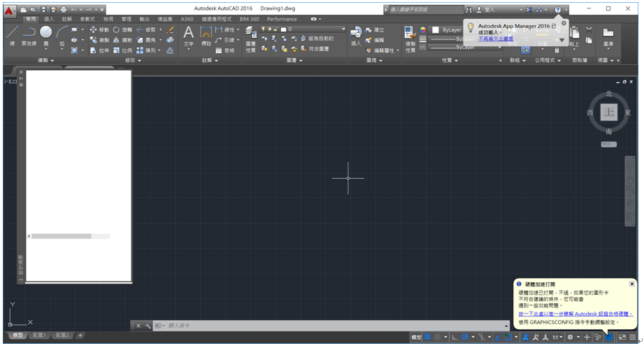Switch to the Annotate (註解) ribbon tab
The height and width of the screenshot is (348, 644).
coord(67,19)
